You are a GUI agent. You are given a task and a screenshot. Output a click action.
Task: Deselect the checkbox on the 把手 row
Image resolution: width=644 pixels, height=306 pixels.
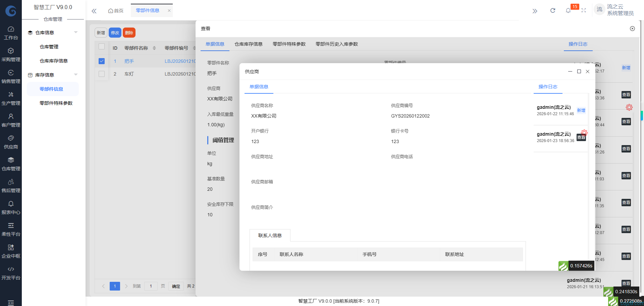tap(102, 61)
